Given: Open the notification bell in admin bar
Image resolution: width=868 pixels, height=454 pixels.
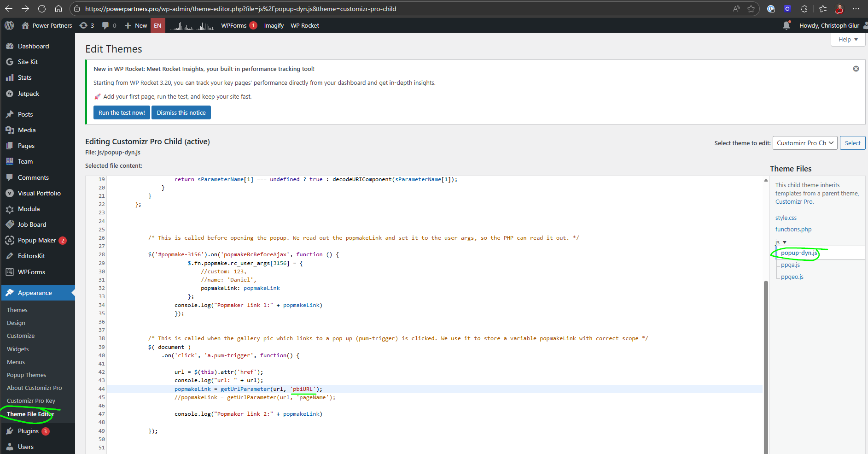Looking at the screenshot, I should coord(786,25).
